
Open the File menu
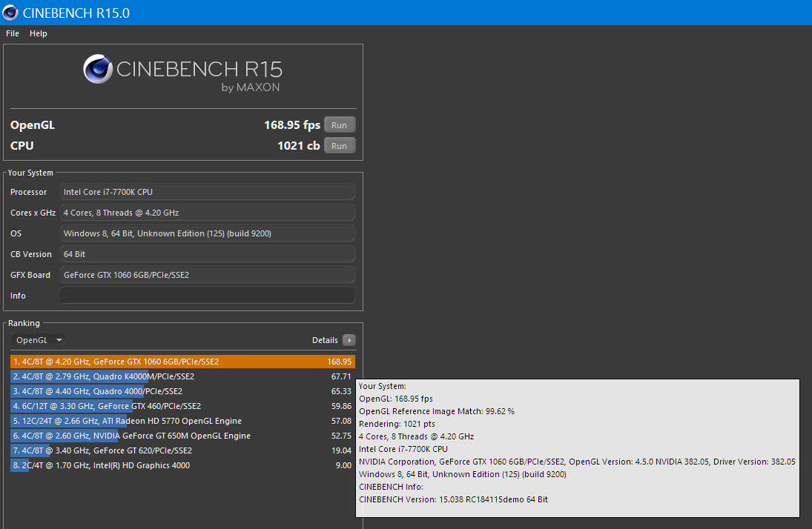coord(13,33)
